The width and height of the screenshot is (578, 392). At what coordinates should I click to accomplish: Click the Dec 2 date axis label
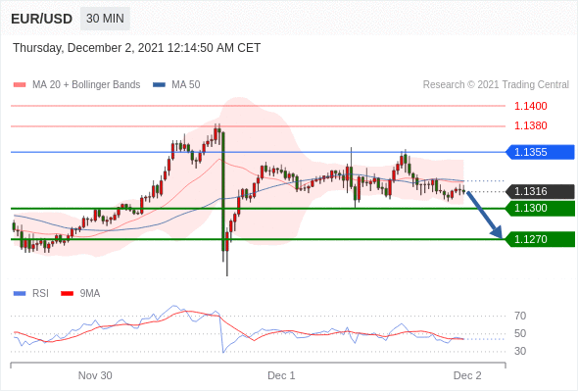[x=467, y=375]
